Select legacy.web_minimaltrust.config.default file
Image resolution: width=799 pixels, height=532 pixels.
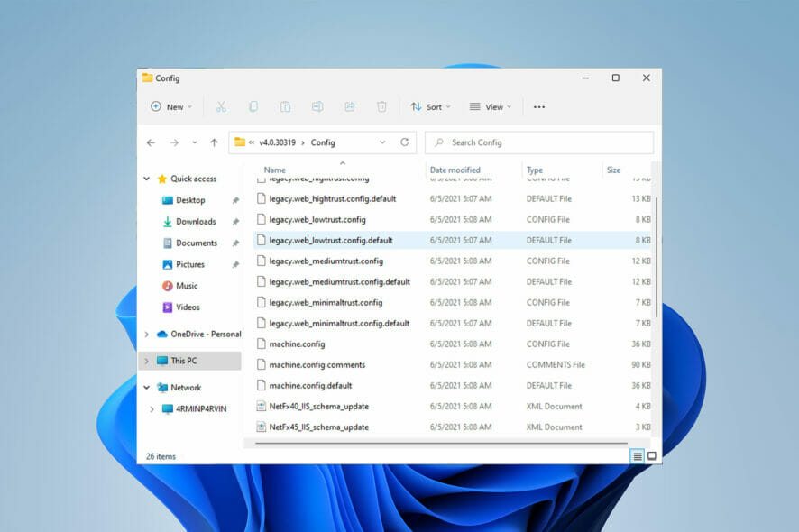[453, 324]
